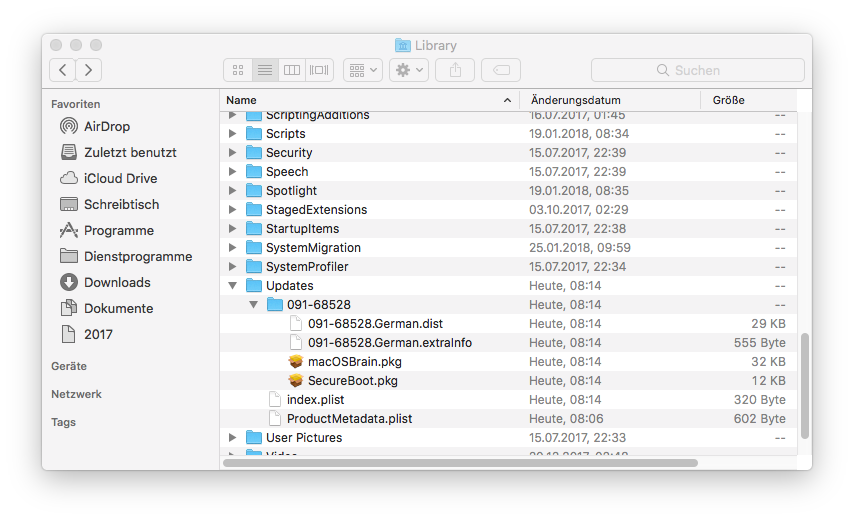The image size is (854, 520).
Task: Sort by the Änderungsdatum column header
Action: [x=610, y=100]
